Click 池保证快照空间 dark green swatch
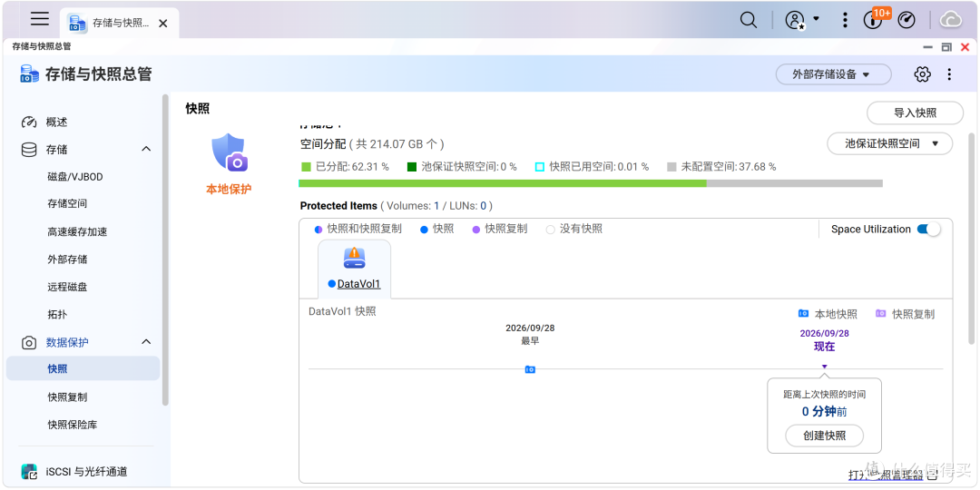 [411, 167]
